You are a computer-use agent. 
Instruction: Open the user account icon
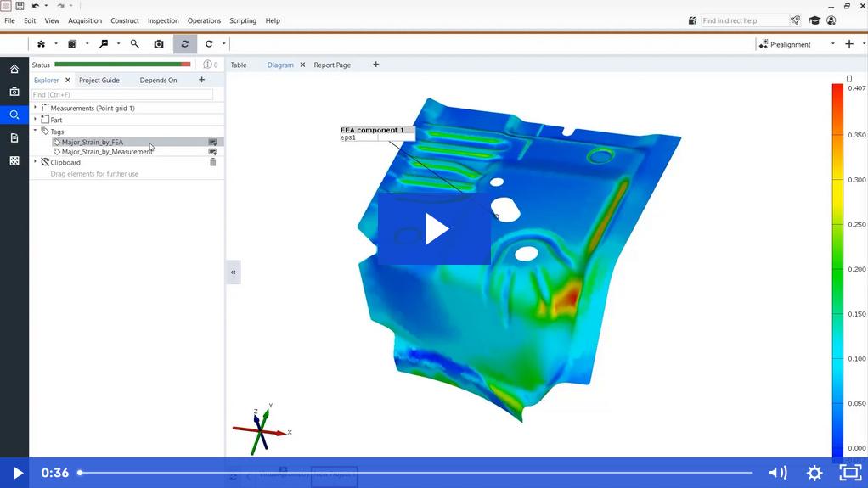pyautogui.click(x=831, y=20)
